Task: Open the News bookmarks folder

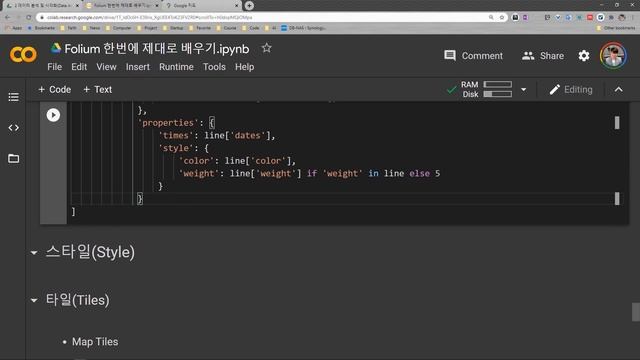Action: 91,28
